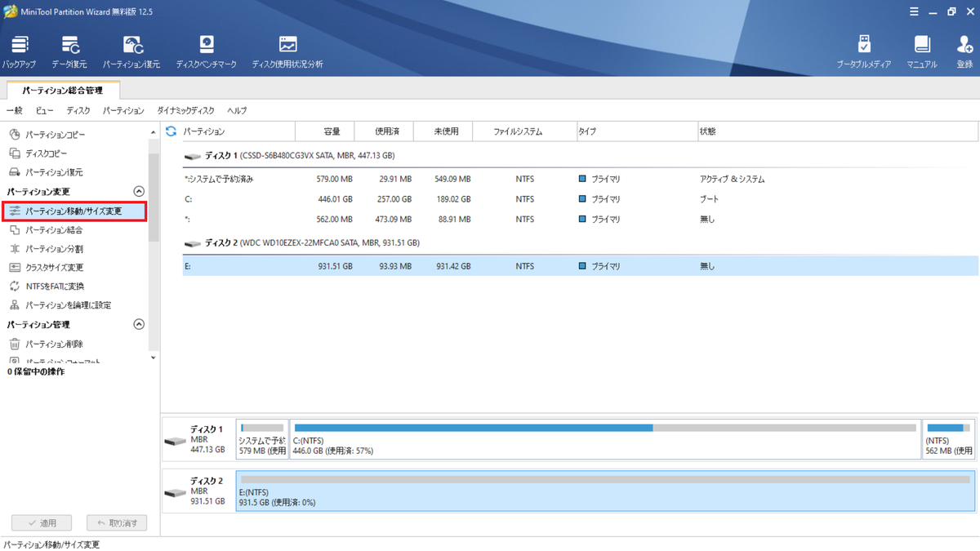Viewport: 980px width, 551px height.
Task: Click the ディスク 2 drive icon in list
Action: 193,244
